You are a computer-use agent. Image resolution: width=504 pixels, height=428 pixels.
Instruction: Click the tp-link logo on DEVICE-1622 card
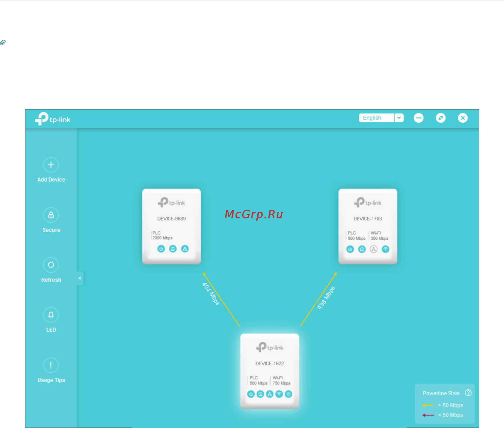coord(270,347)
